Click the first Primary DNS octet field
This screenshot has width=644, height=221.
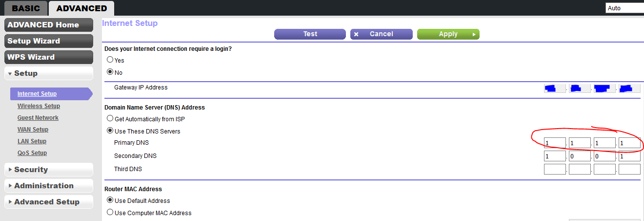[x=555, y=143]
